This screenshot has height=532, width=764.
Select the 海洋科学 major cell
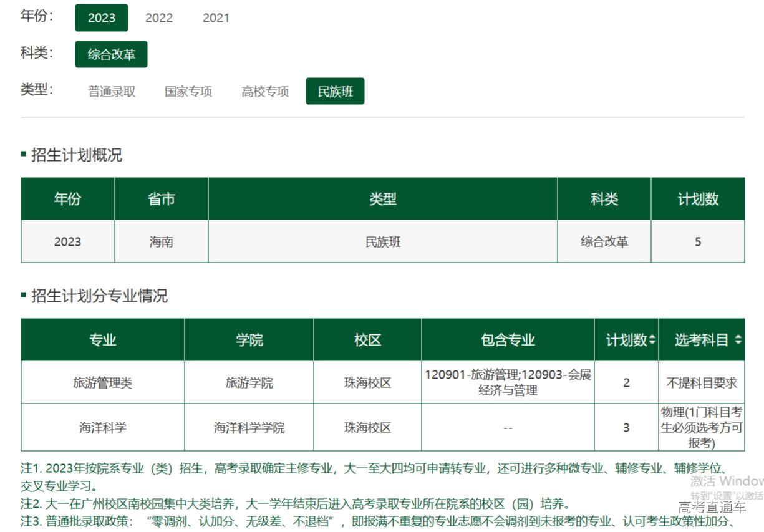point(103,428)
